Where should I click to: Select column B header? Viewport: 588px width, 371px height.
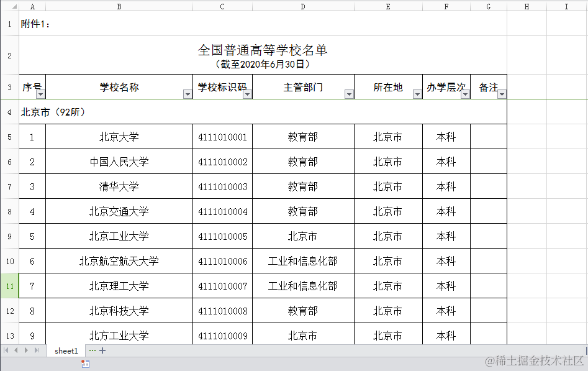(x=119, y=6)
